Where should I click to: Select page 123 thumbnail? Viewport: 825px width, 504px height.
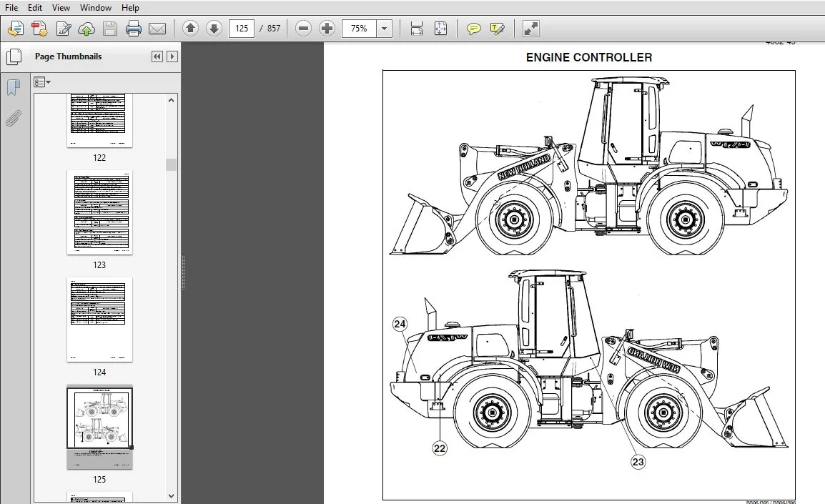[99, 212]
